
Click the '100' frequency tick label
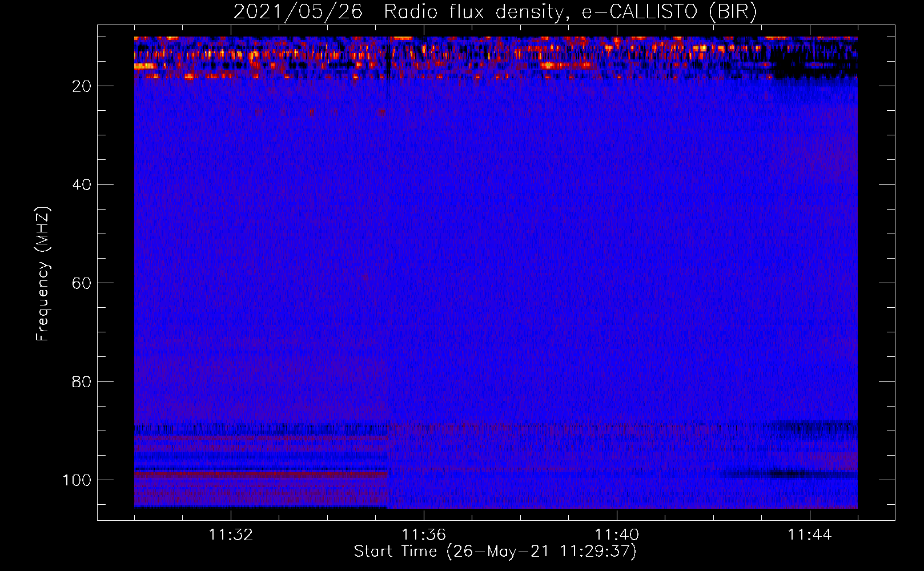77,480
